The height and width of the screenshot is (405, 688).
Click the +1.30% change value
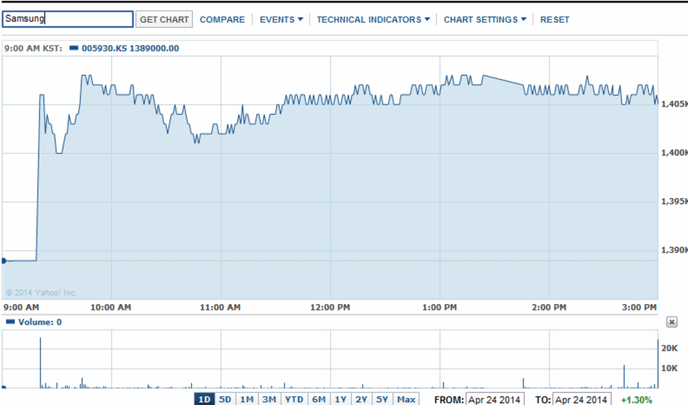click(x=636, y=400)
